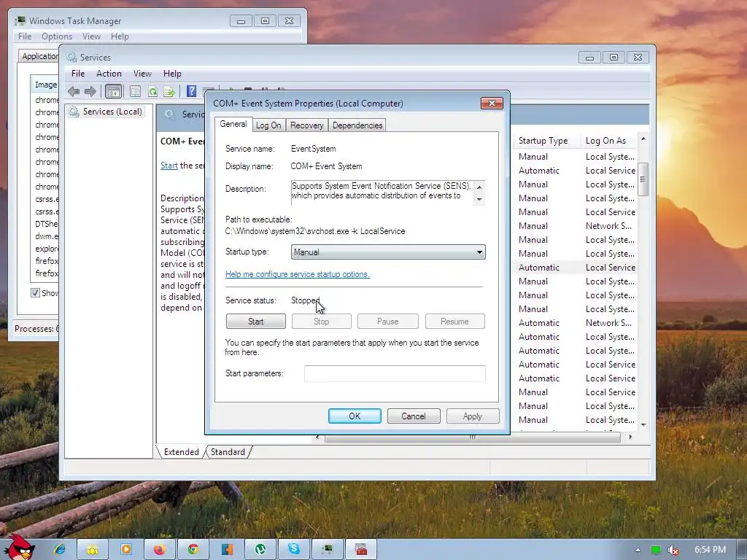The height and width of the screenshot is (560, 747).
Task: Switch to the red toolbox Services taskbar icon
Action: (361, 550)
